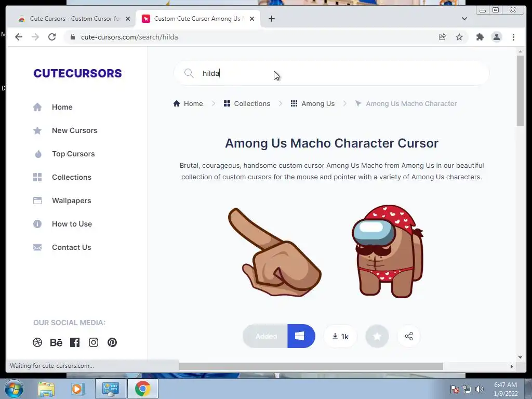Click the 1k downloads counter button

click(340, 336)
